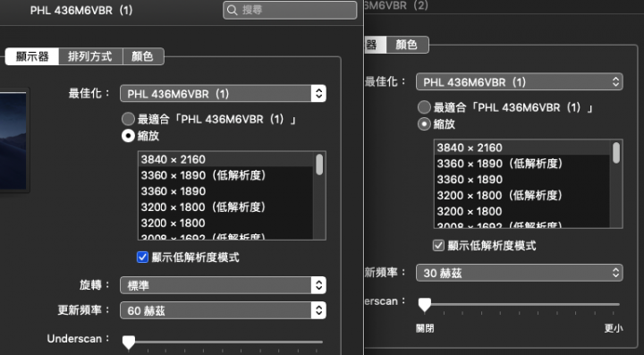Click 關閉 label under right Underscan slider
644x355 pixels.
point(425,328)
